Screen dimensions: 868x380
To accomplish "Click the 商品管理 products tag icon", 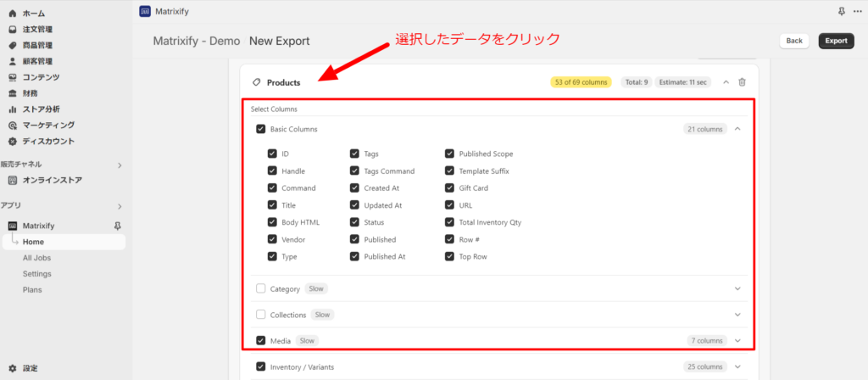I will 13,46.
